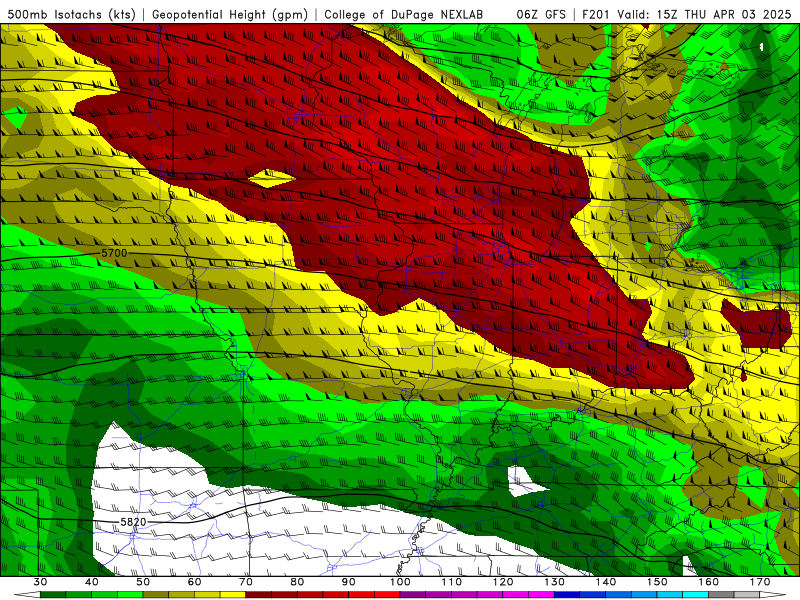Click the 60 value on the color scale

[194, 582]
